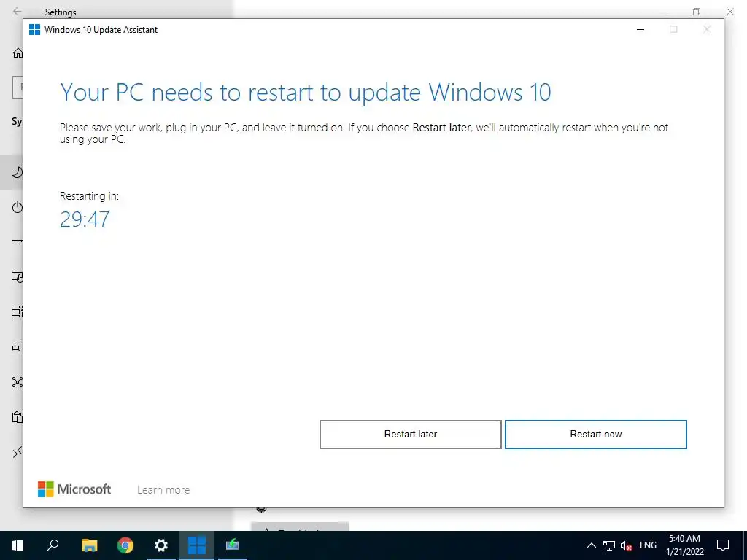This screenshot has width=747, height=560.
Task: Show hidden tray icons
Action: click(x=591, y=545)
